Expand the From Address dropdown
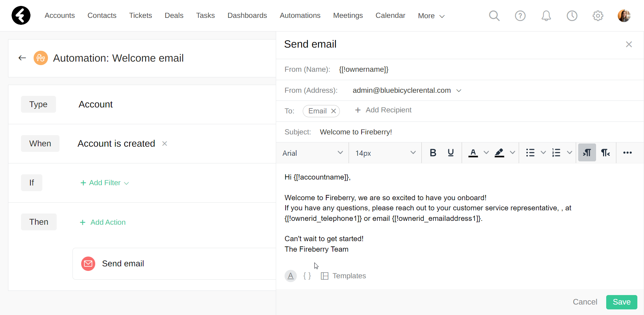This screenshot has width=644, height=315. click(x=459, y=91)
